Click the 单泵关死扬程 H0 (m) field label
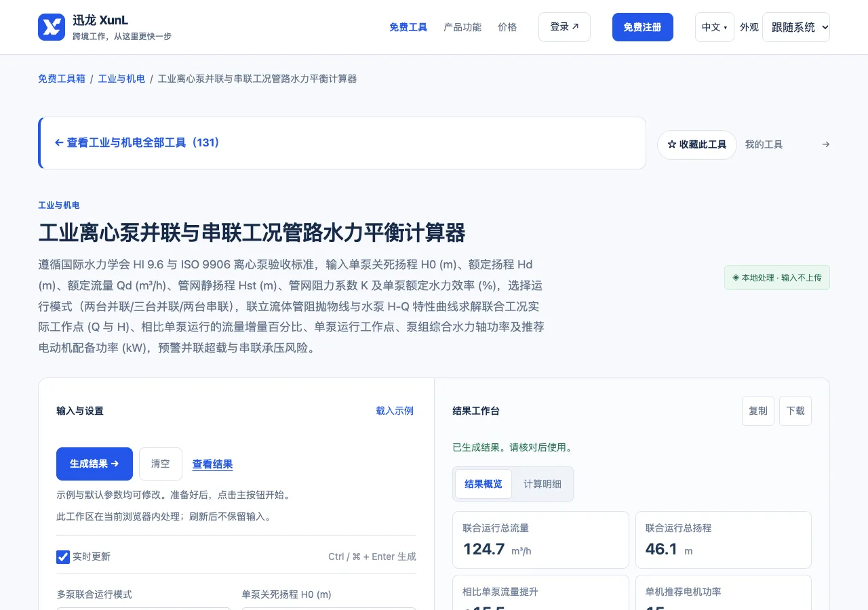This screenshot has width=868, height=610. 286,594
